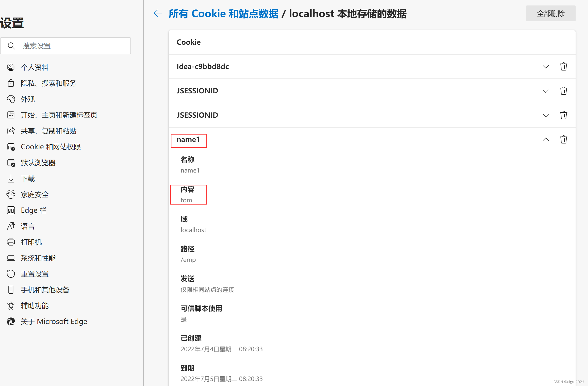Delete the Idea-c9bbd8dc cookie via trash icon
Viewport: 588px width, 386px height.
(563, 66)
